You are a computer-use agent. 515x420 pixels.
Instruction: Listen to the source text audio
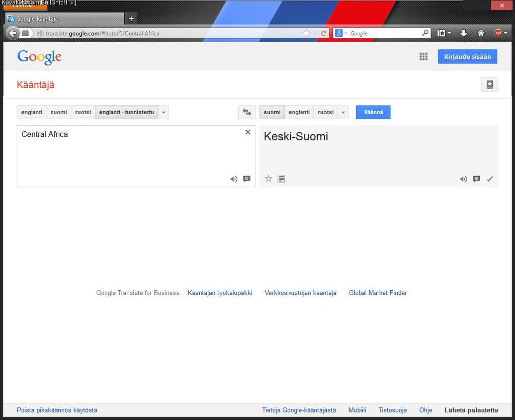pyautogui.click(x=234, y=179)
